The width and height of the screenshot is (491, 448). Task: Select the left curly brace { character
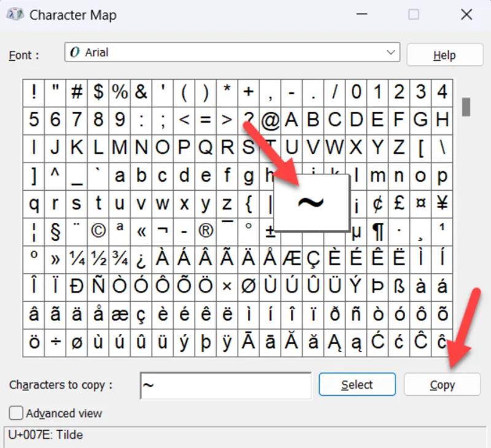click(x=249, y=204)
